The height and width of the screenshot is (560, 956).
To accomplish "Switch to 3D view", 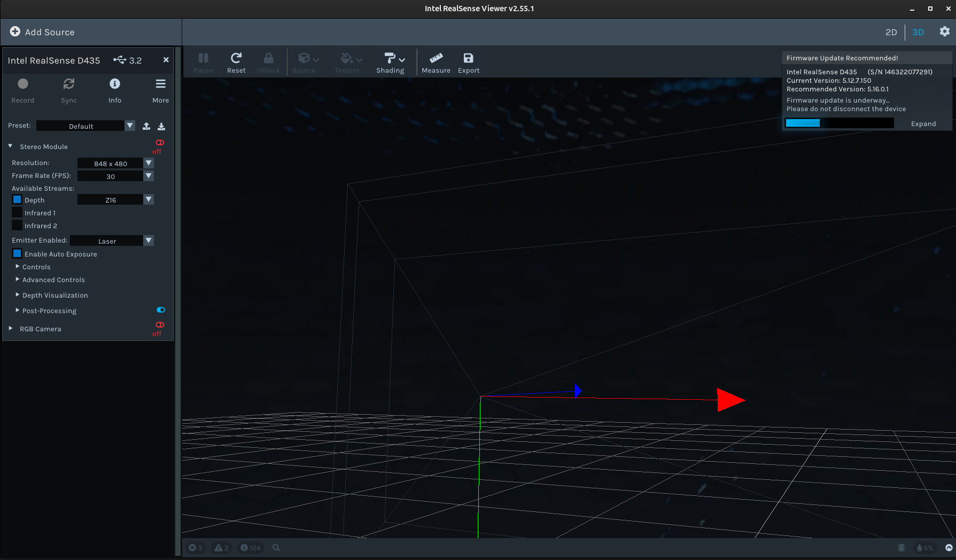I will tap(918, 32).
